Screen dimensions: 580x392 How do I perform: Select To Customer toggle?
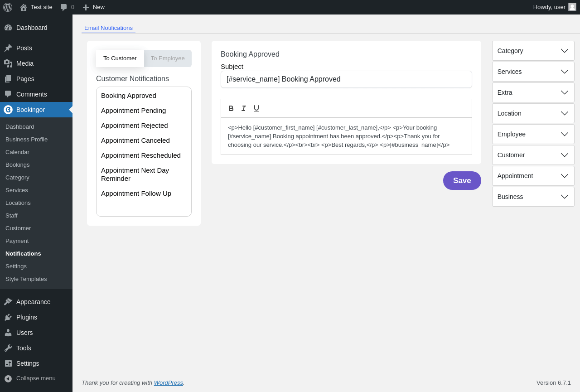120,58
